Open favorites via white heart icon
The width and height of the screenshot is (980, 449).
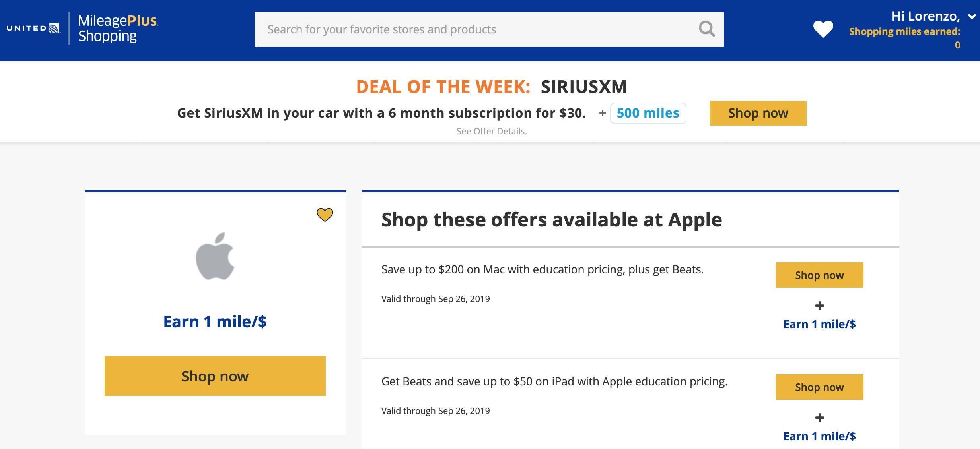coord(823,29)
